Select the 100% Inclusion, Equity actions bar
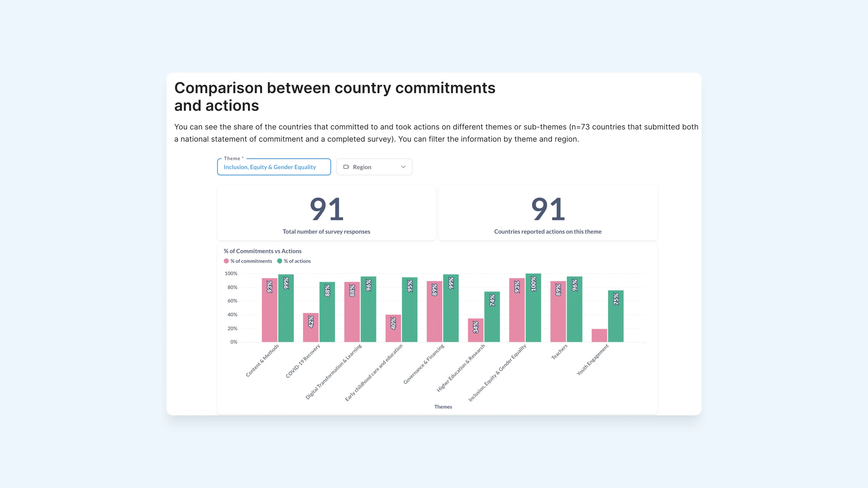 (533, 308)
